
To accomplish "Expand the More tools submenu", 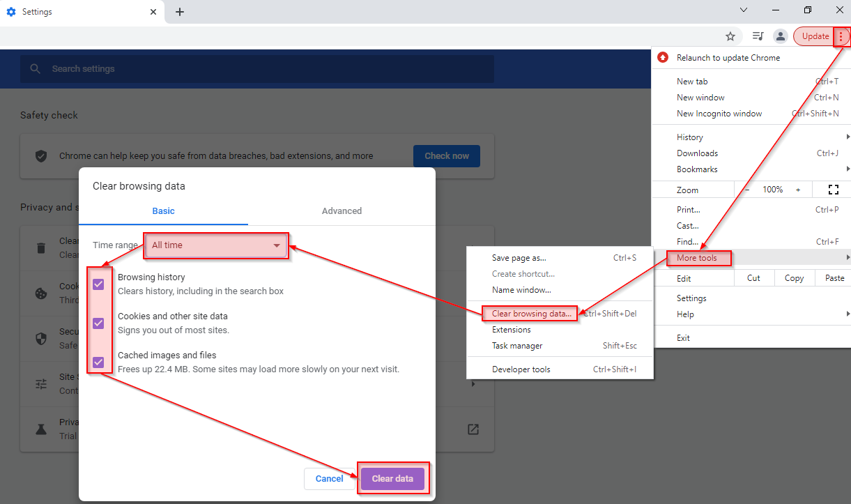I will click(698, 258).
